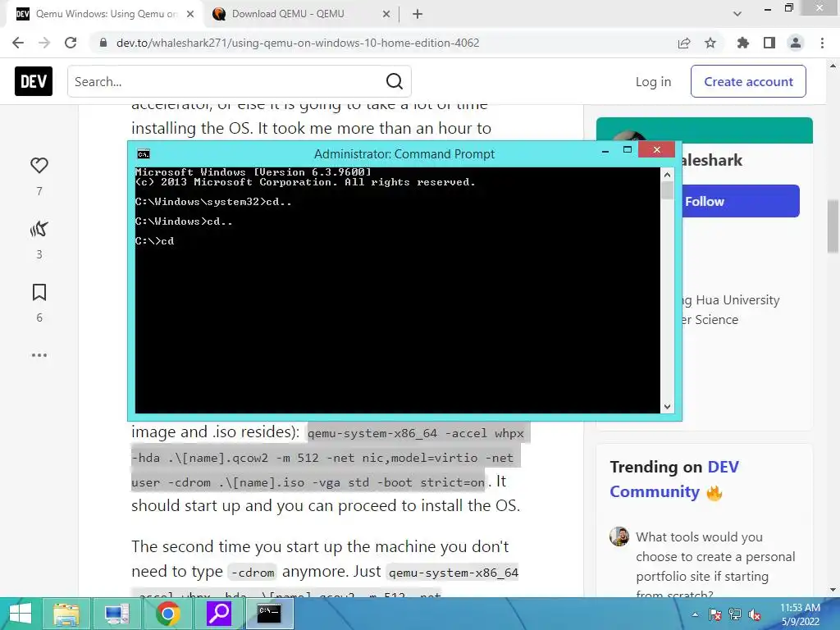Open the 'What tools would you choose' post
840x630 pixels.
(715, 565)
